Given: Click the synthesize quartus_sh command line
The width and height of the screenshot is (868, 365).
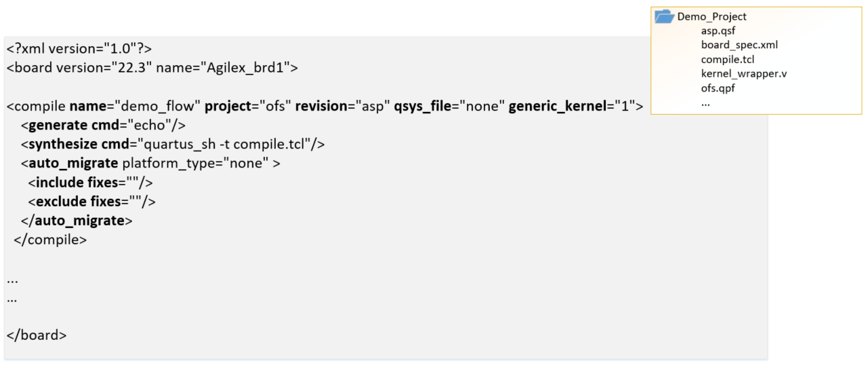Looking at the screenshot, I should [x=173, y=145].
